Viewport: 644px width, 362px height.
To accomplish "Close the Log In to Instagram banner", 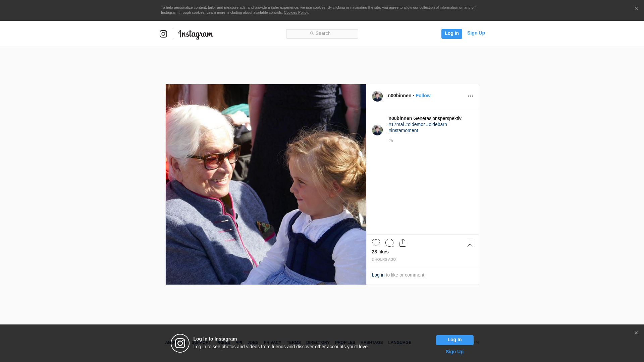I will pyautogui.click(x=636, y=333).
